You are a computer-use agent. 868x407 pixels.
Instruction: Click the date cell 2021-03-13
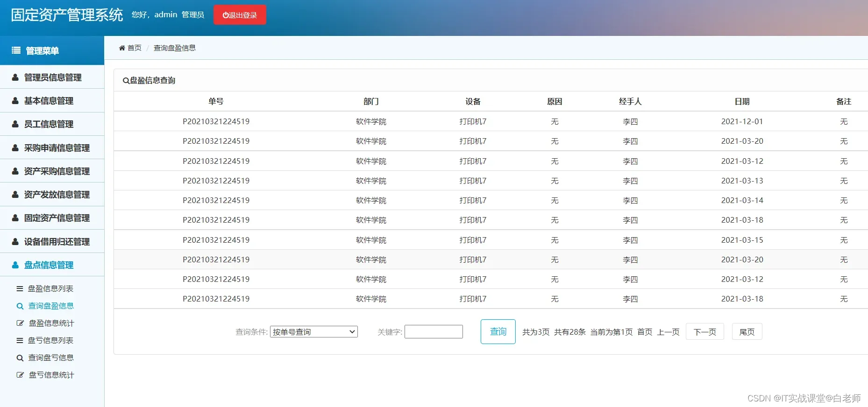coord(742,181)
